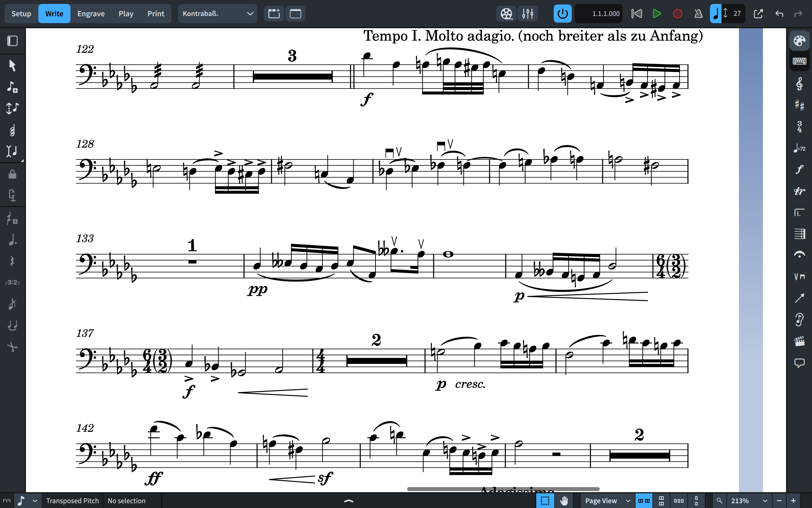Switch to Write mode tab
Viewport: 812px width, 508px height.
[54, 14]
